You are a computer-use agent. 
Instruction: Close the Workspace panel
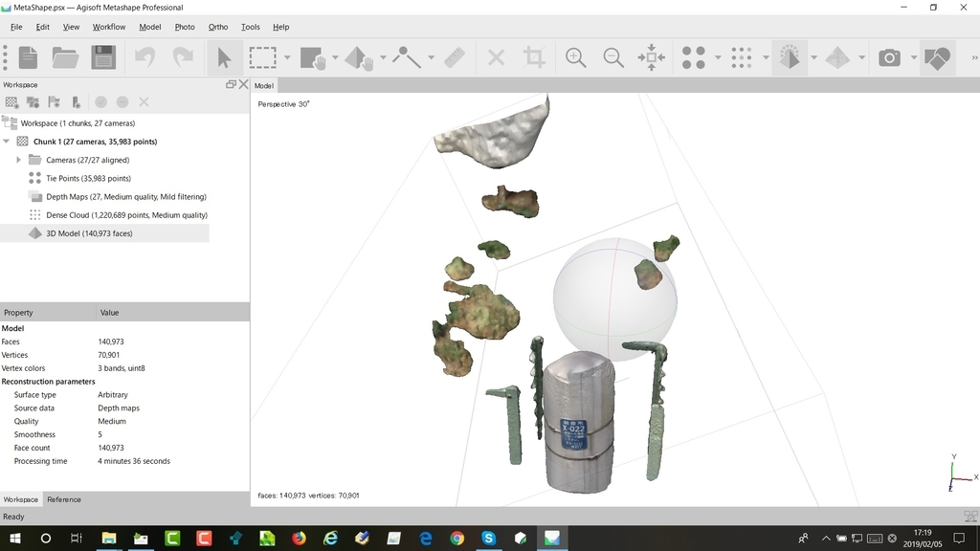(244, 84)
